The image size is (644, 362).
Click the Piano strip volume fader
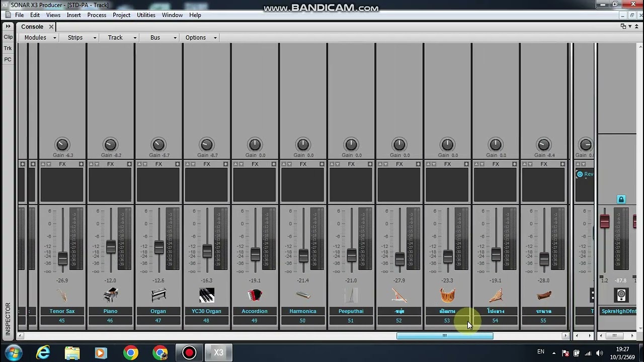(x=111, y=247)
